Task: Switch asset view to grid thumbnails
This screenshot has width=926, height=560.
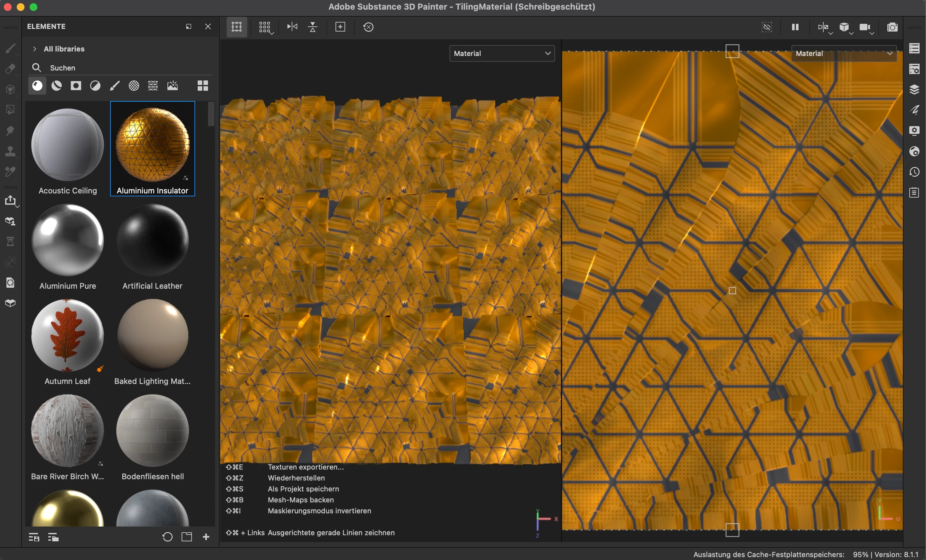Action: [203, 86]
